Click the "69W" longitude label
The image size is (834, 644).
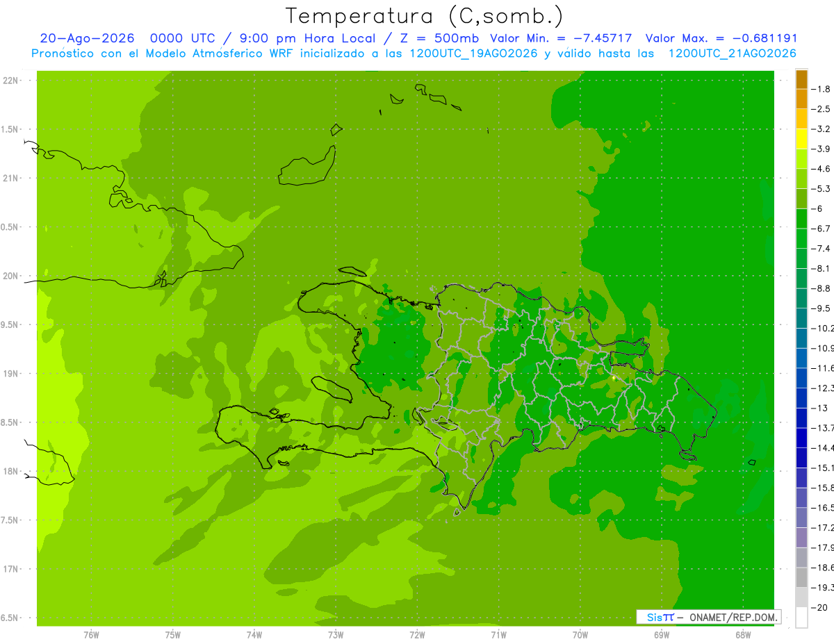(662, 634)
